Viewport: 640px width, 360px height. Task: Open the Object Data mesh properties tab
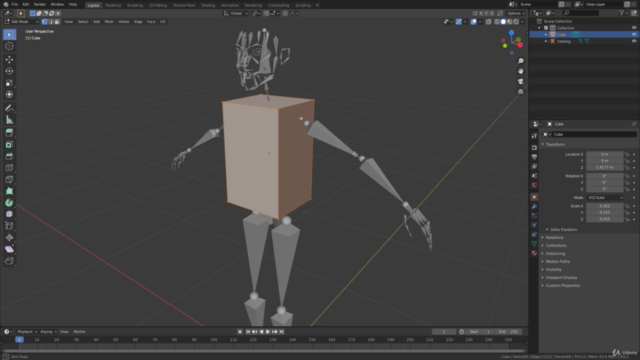[x=534, y=244]
